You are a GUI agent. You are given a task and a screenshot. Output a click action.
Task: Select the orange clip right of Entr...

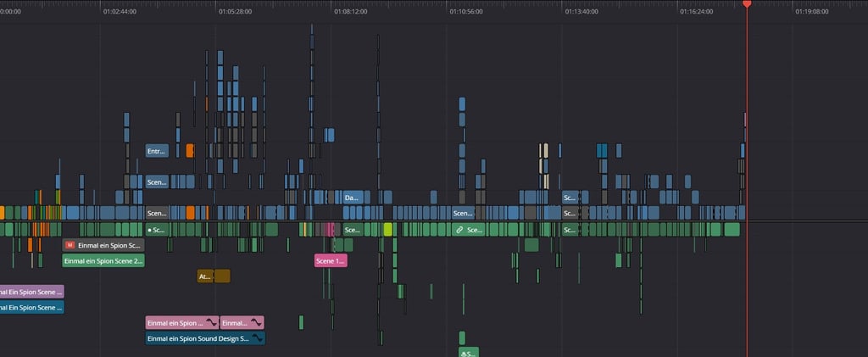tap(191, 151)
